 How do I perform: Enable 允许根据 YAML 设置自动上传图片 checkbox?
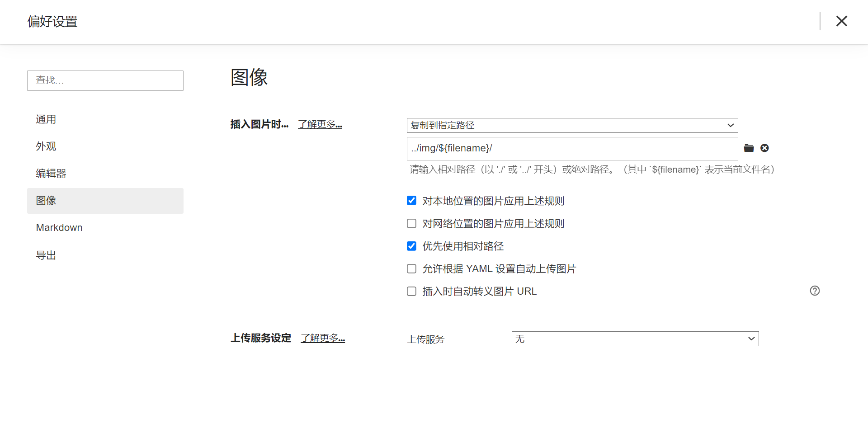pyautogui.click(x=411, y=269)
